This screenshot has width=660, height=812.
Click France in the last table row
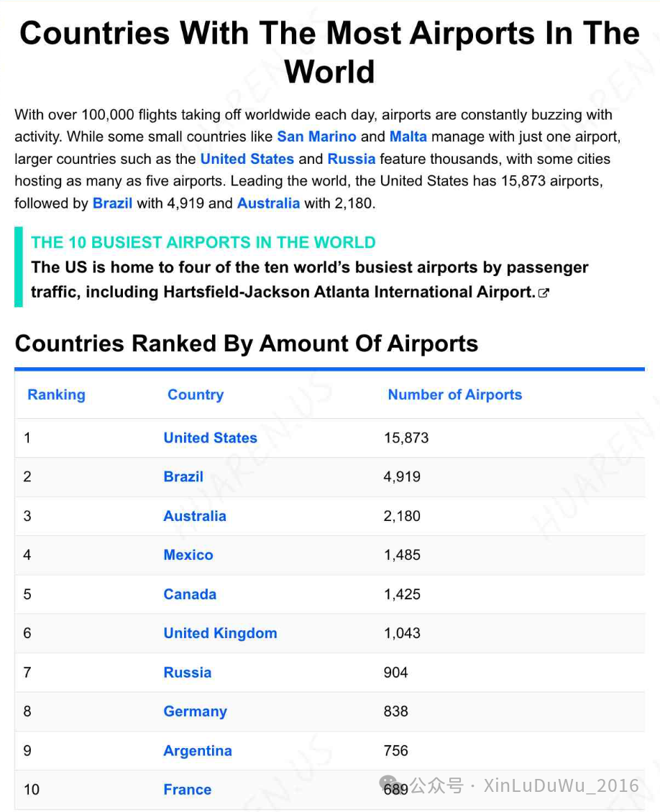[187, 790]
